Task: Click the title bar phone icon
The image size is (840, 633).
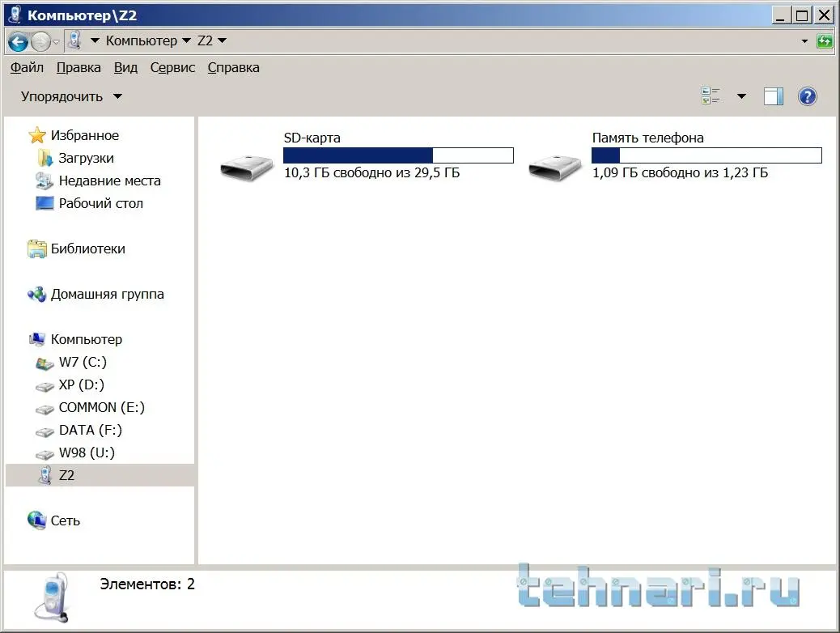Action: click(x=15, y=15)
